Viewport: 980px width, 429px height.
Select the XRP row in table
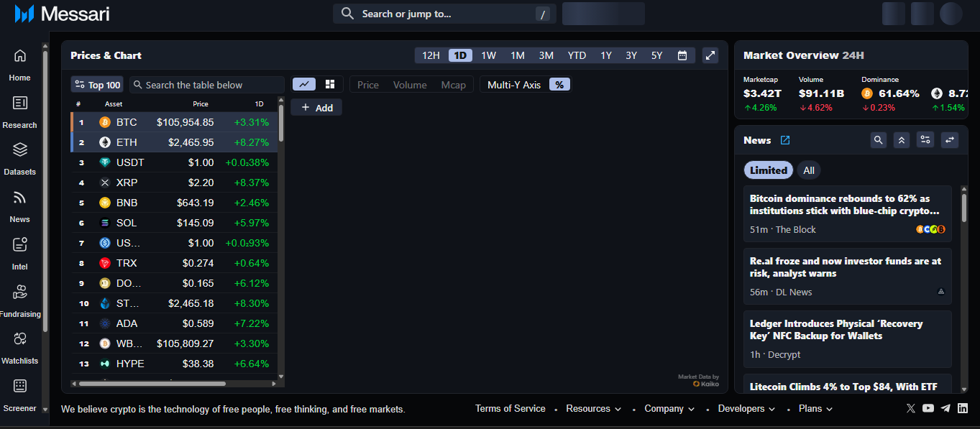pyautogui.click(x=174, y=183)
